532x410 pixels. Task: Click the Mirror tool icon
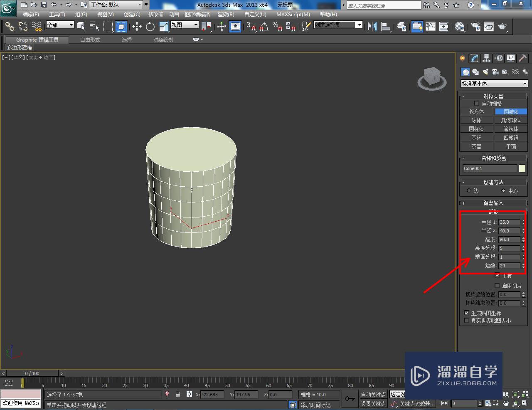coord(372,27)
